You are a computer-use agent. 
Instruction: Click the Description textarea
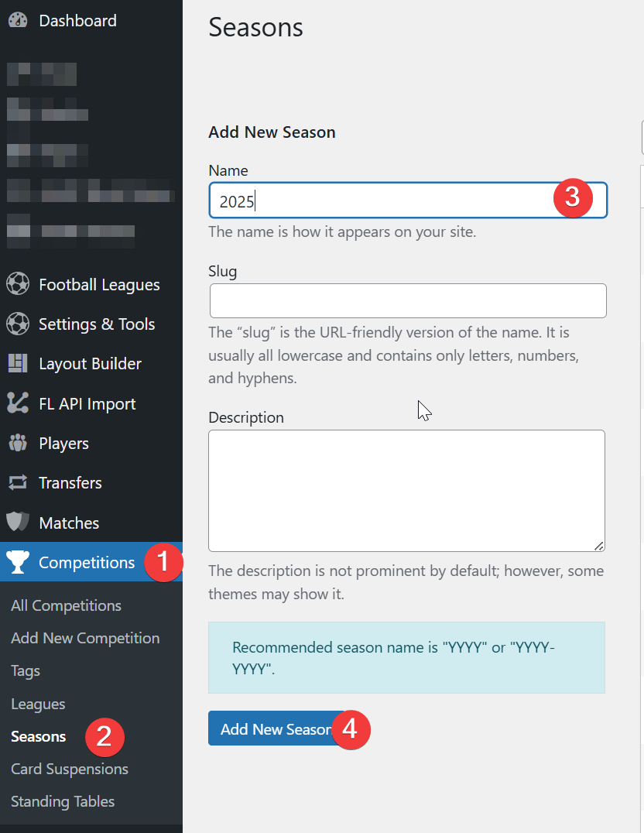point(406,491)
